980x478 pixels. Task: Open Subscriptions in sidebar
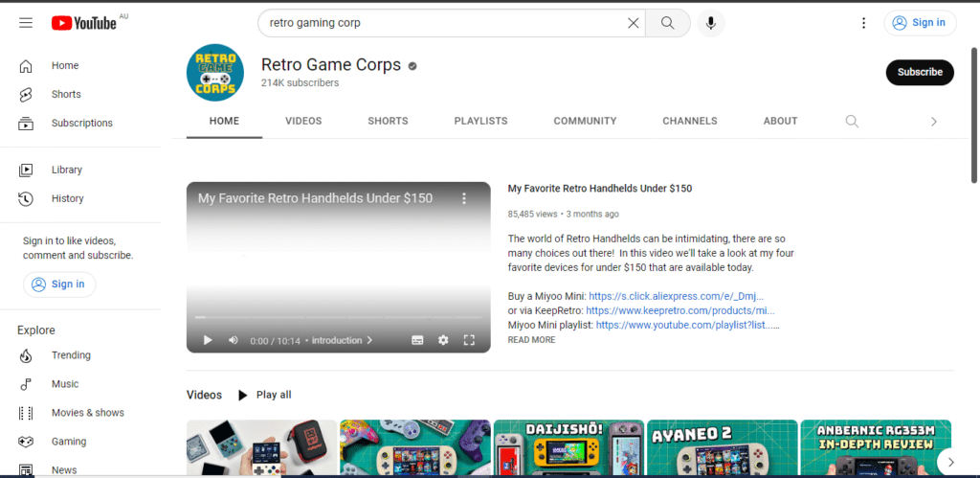click(x=80, y=124)
